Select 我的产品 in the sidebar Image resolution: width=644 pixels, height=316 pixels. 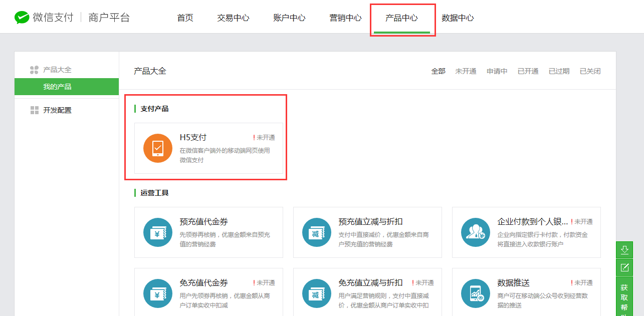click(57, 87)
